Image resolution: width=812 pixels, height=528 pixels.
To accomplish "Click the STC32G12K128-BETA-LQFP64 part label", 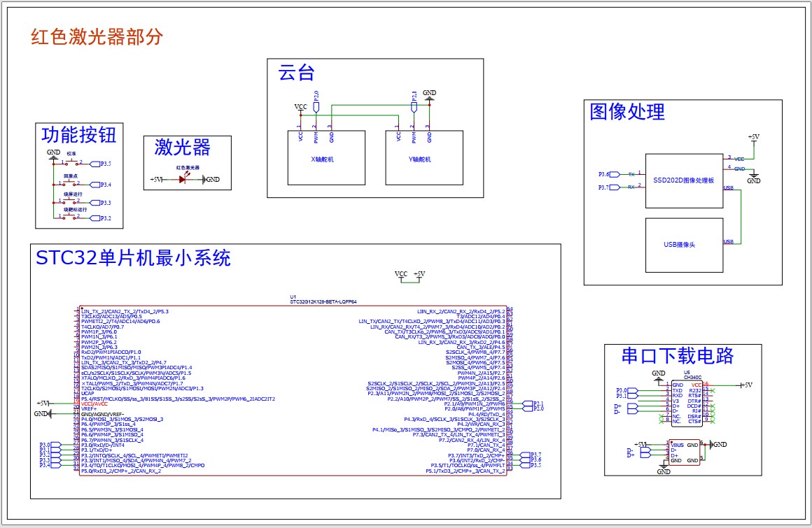I will pos(323,301).
